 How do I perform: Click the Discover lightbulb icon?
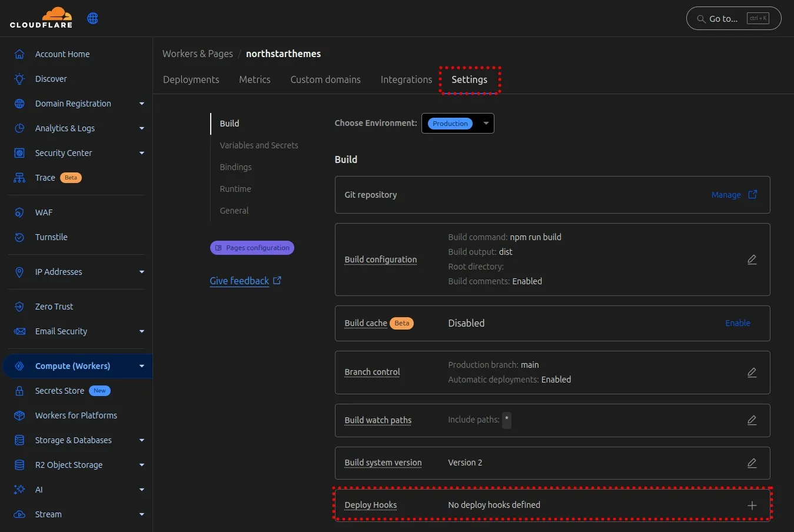point(19,79)
